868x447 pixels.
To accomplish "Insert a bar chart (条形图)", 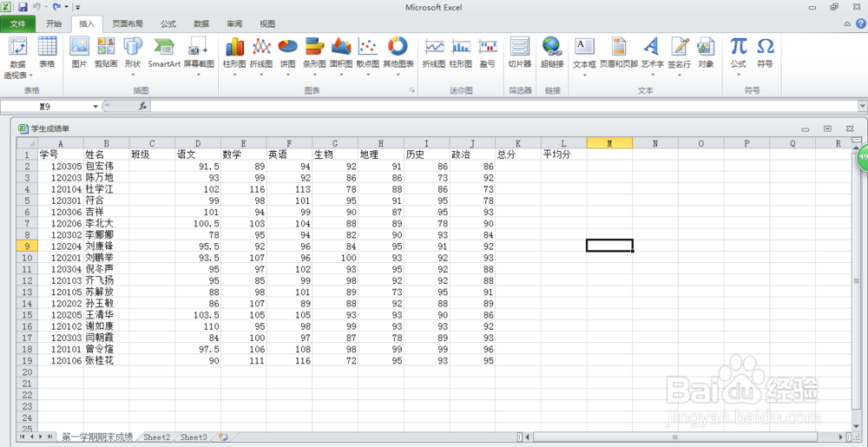I will pyautogui.click(x=314, y=56).
